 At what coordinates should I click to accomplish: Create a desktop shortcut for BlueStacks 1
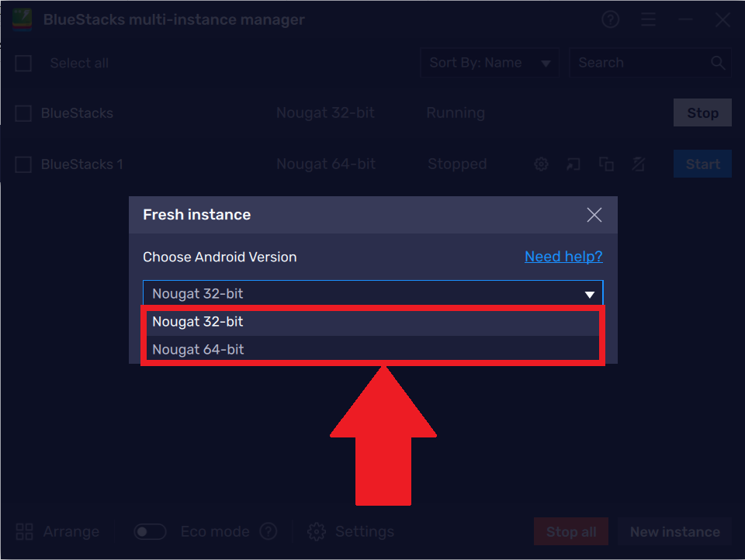point(573,164)
